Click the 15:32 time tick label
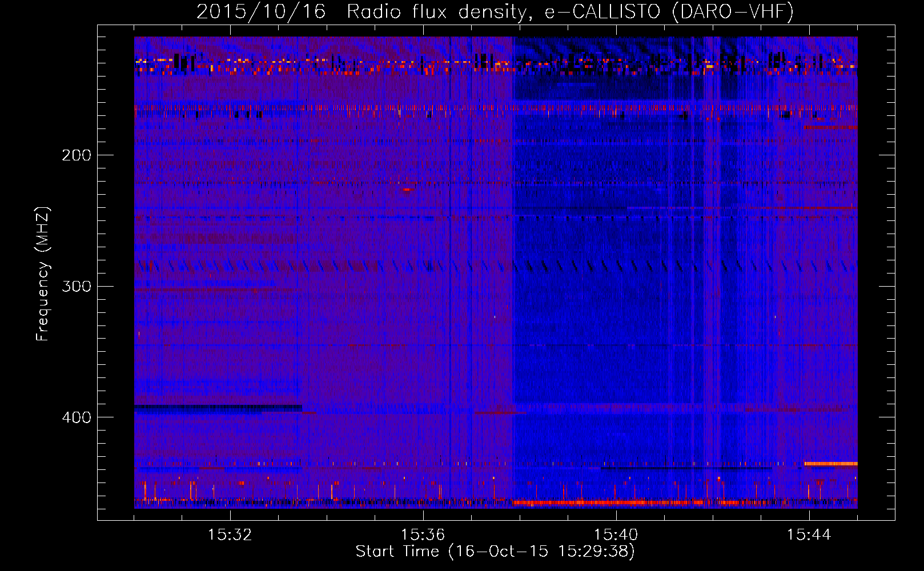Screen dimensions: 924x571 (230, 534)
